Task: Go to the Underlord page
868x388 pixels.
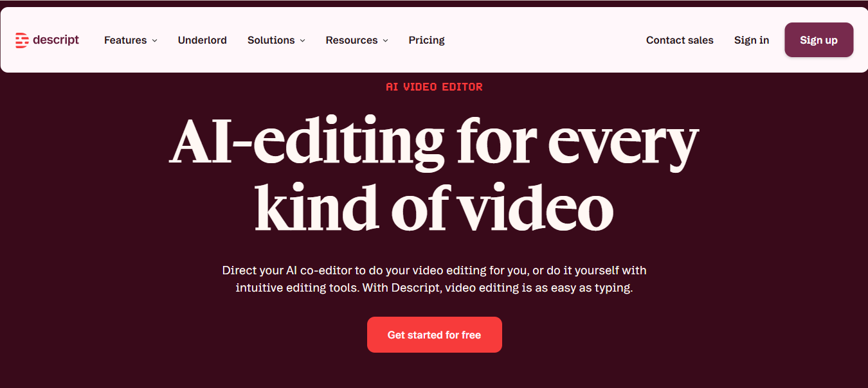Action: pos(203,40)
